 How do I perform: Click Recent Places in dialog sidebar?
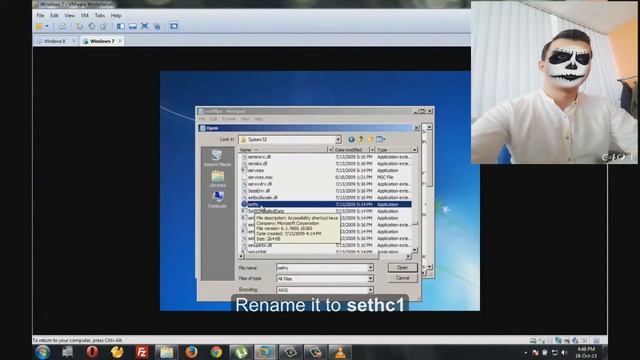pyautogui.click(x=217, y=158)
